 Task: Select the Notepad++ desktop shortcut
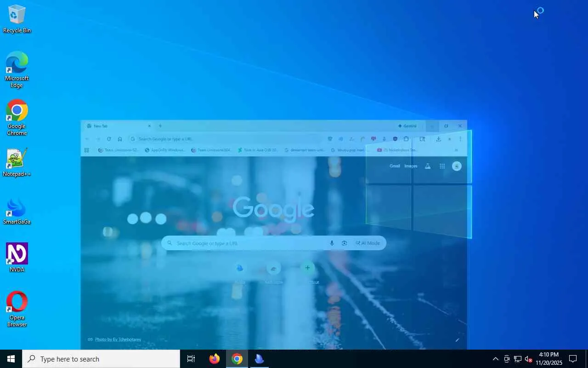click(17, 162)
